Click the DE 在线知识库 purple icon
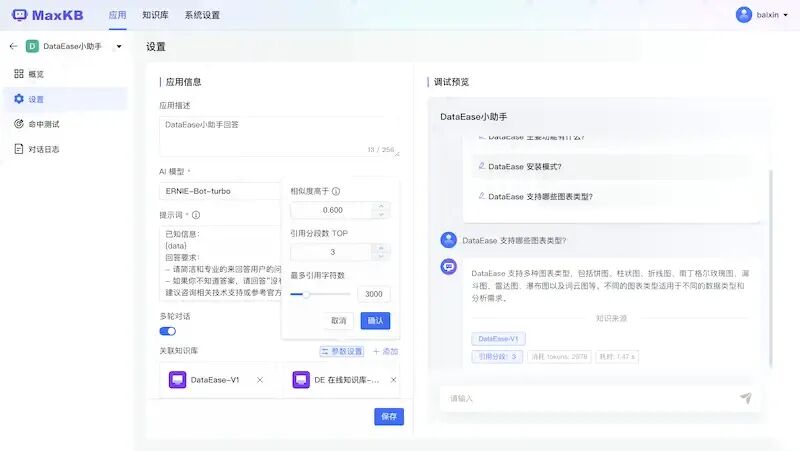Viewport: 800px width, 451px height. [301, 380]
